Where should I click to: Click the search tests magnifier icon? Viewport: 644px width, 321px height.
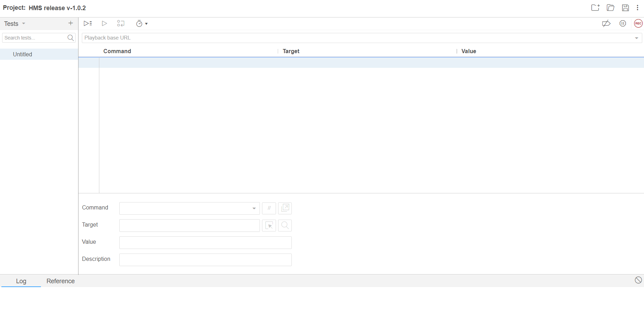pyautogui.click(x=71, y=38)
